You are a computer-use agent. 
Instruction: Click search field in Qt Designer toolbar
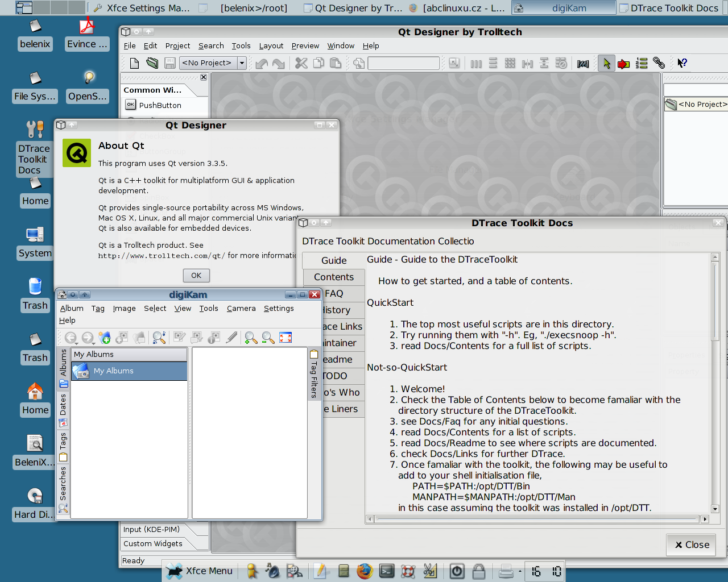click(x=403, y=63)
